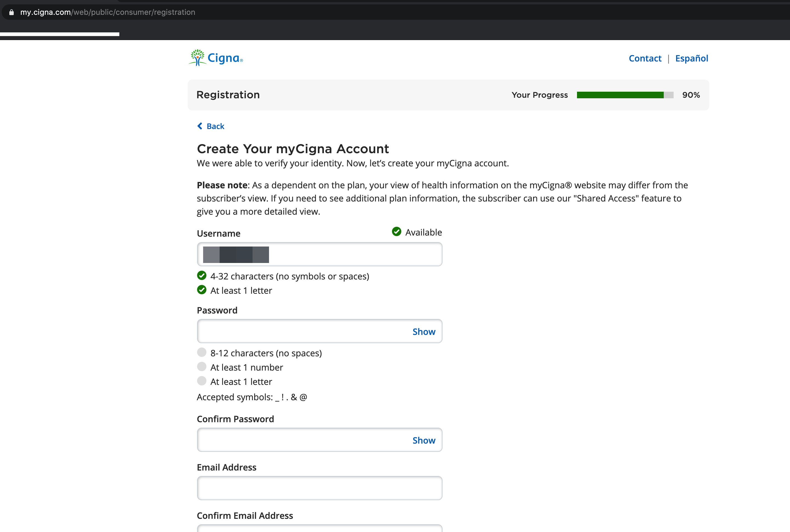Click the 90% progress bar
790x532 pixels.
[x=624, y=95]
